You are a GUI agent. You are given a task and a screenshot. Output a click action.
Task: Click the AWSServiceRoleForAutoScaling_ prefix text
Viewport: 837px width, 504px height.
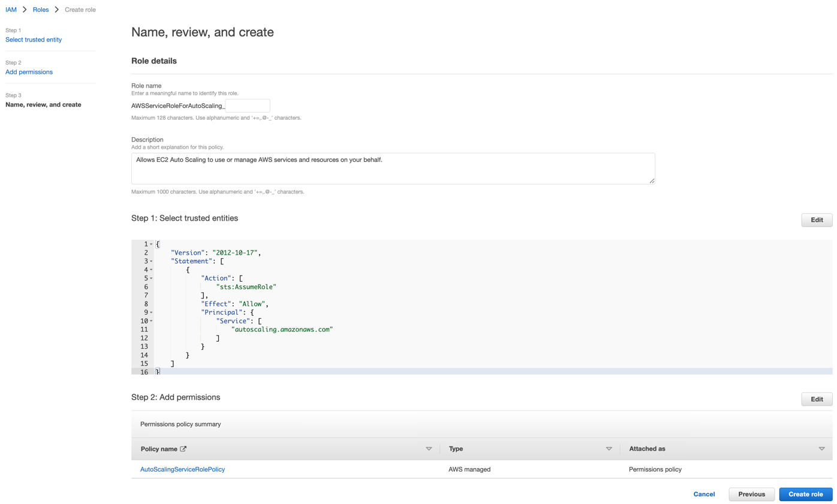tap(177, 105)
